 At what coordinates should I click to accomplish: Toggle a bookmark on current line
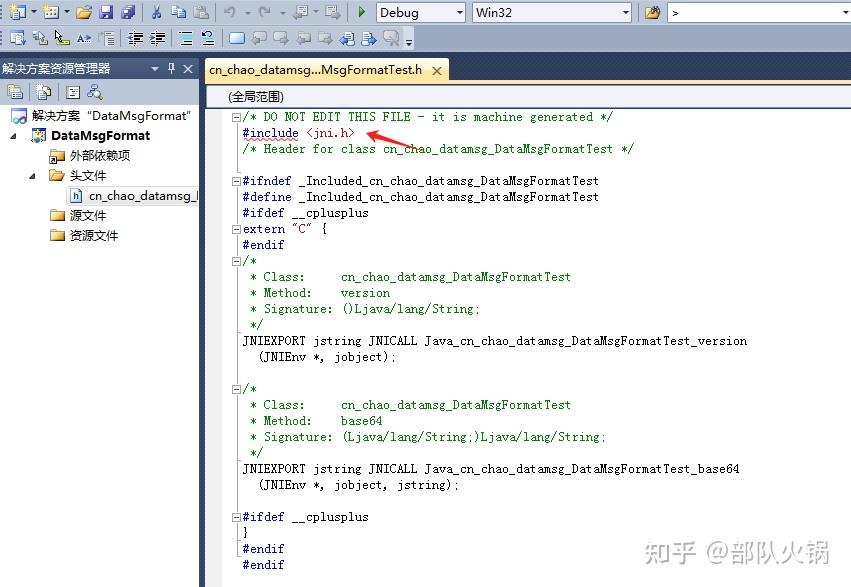(235, 37)
